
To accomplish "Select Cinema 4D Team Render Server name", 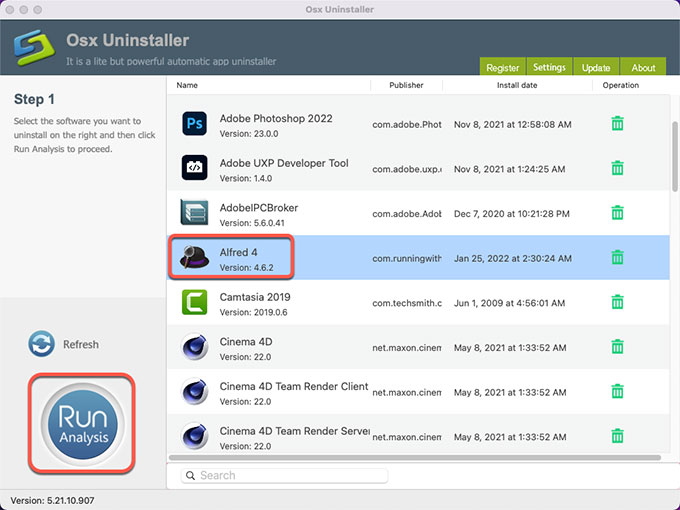I will click(294, 431).
